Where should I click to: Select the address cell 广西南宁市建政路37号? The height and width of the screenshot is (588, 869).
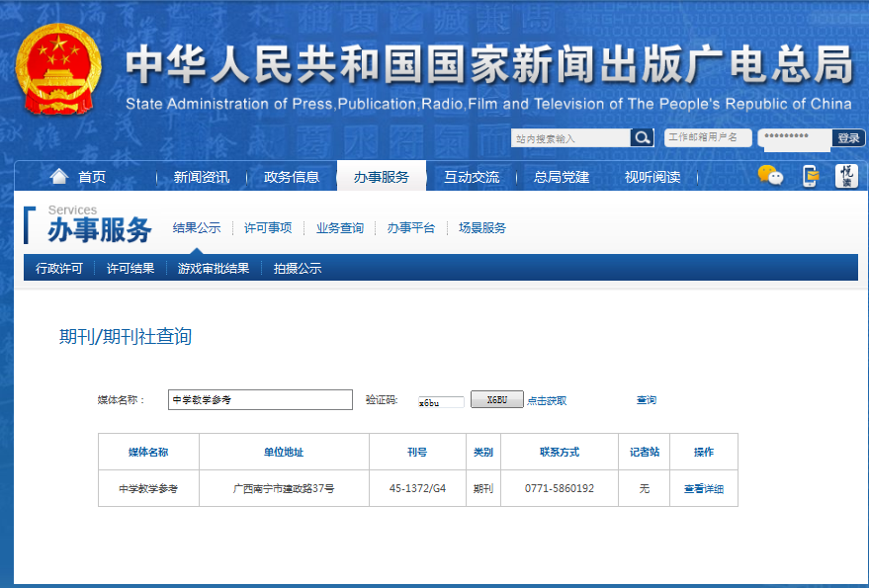tap(284, 489)
